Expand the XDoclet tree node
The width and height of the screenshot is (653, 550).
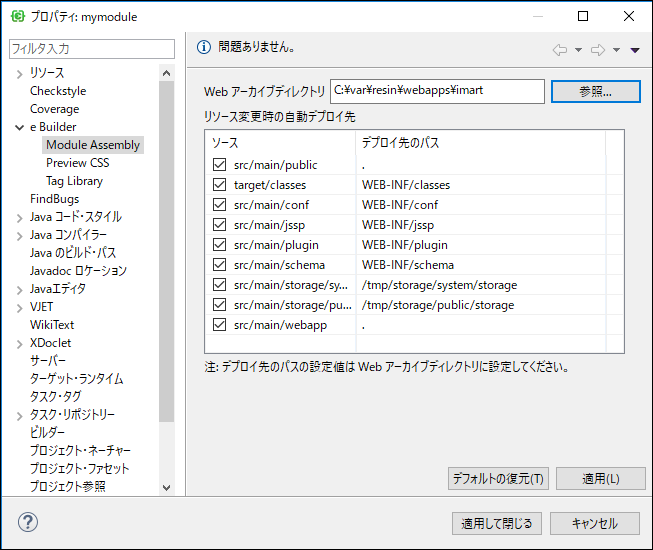point(19,344)
